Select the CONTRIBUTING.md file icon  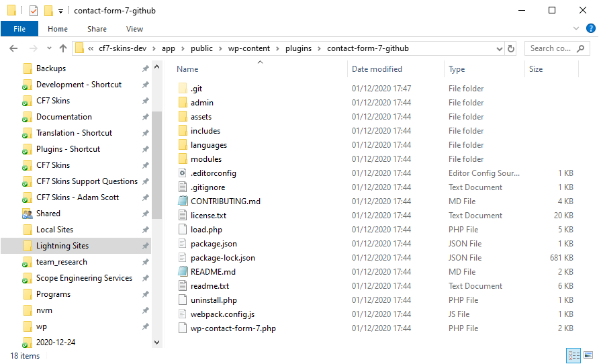tap(182, 201)
